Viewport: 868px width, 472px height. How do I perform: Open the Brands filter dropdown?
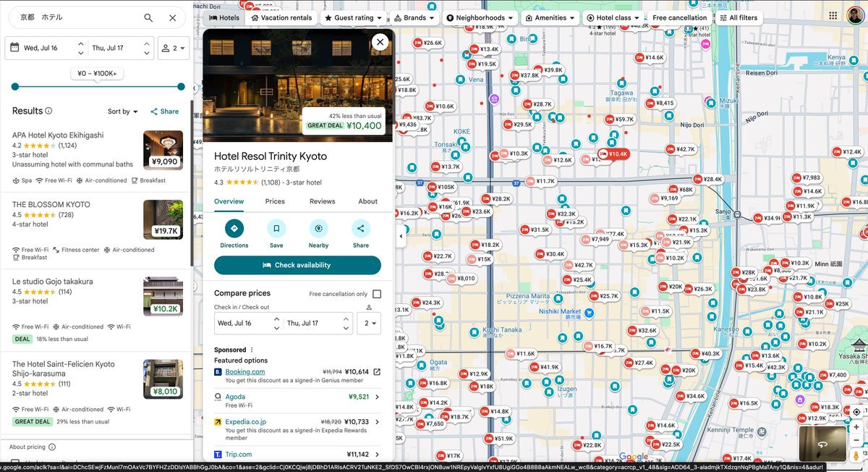414,17
